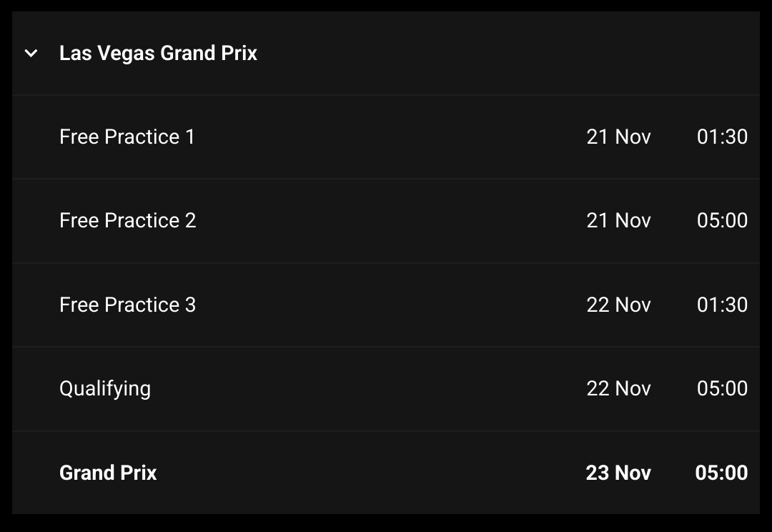Screen dimensions: 772x532
Task: Select the Free Practice 1 session name
Action: pyautogui.click(x=127, y=137)
